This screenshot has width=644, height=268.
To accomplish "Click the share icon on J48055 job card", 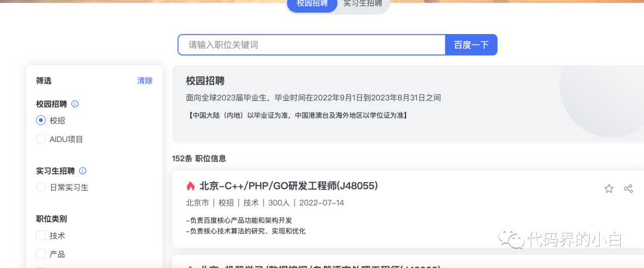I will (x=628, y=189).
